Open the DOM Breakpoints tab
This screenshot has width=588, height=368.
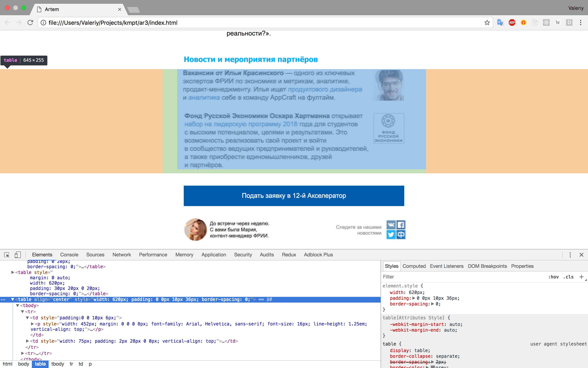(x=487, y=266)
